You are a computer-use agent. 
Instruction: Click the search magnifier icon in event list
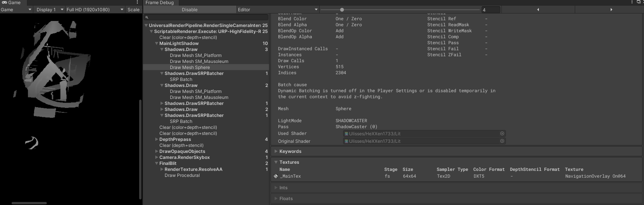147,17
